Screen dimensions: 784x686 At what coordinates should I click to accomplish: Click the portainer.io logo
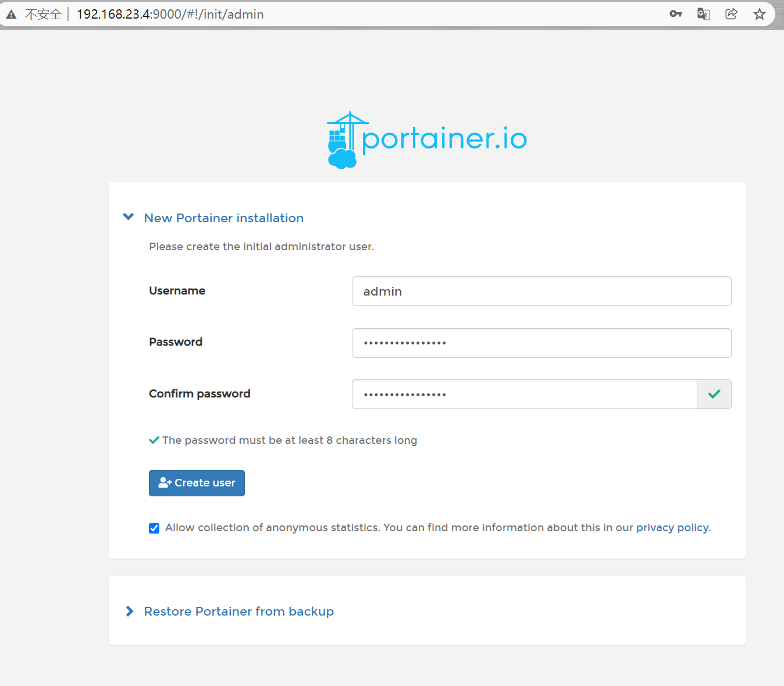[427, 140]
